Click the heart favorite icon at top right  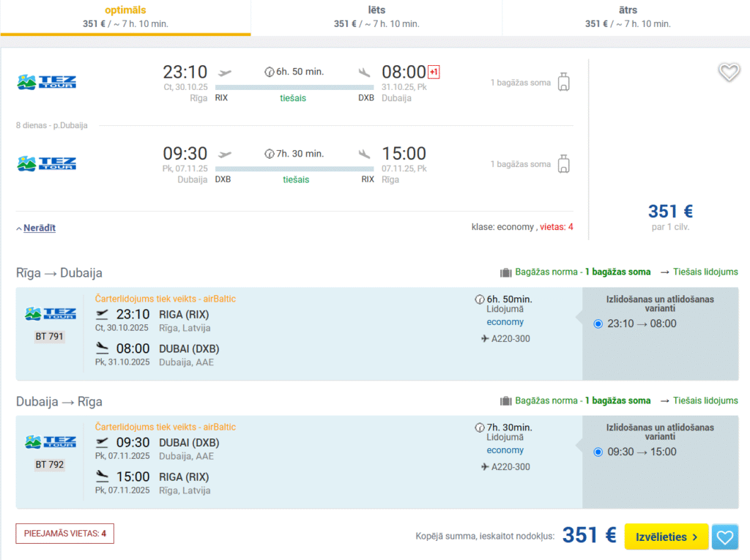(x=729, y=72)
